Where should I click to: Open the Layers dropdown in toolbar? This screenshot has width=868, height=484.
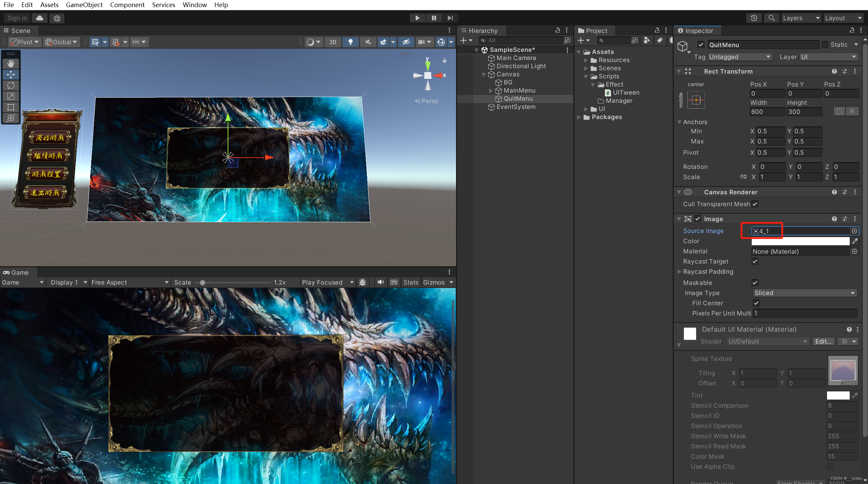(801, 18)
